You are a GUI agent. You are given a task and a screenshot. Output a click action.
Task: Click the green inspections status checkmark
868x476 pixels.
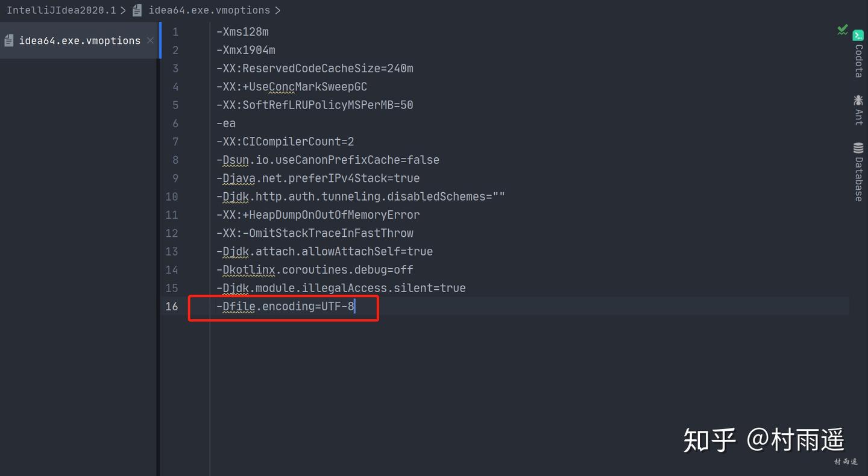pos(842,30)
